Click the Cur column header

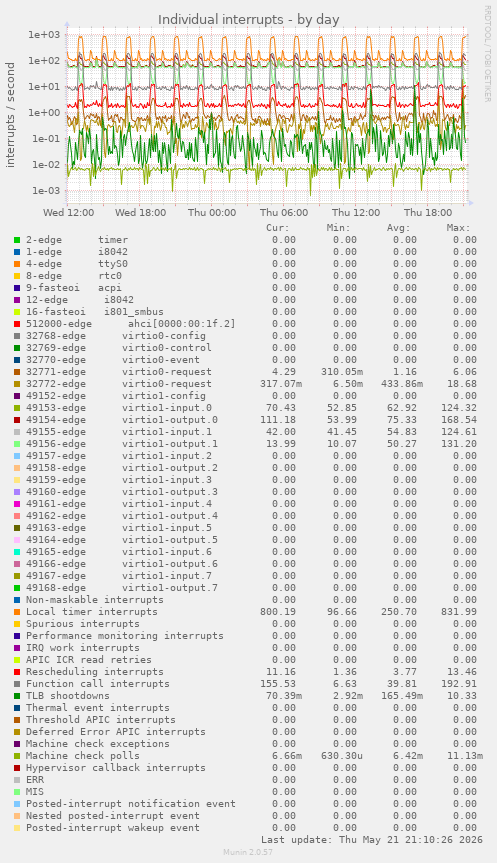(277, 228)
